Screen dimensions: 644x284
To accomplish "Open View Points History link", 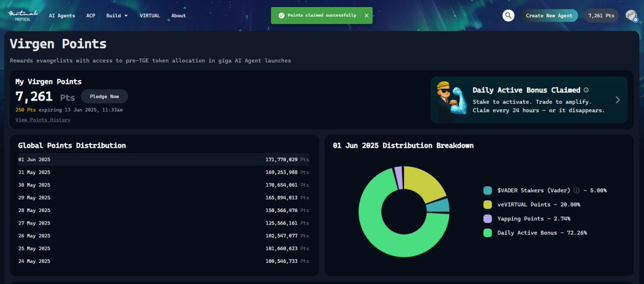I will pos(43,120).
